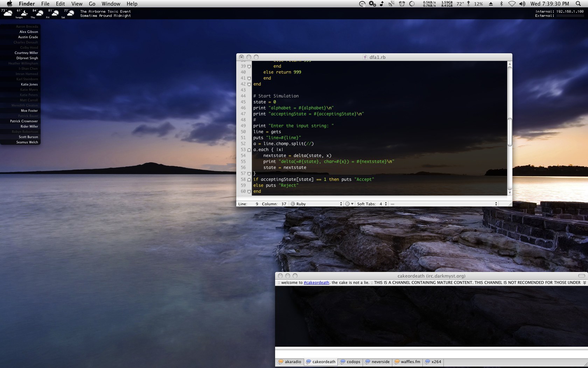Open Spotlight search magnifier icon
588x368 pixels.
pyautogui.click(x=578, y=4)
